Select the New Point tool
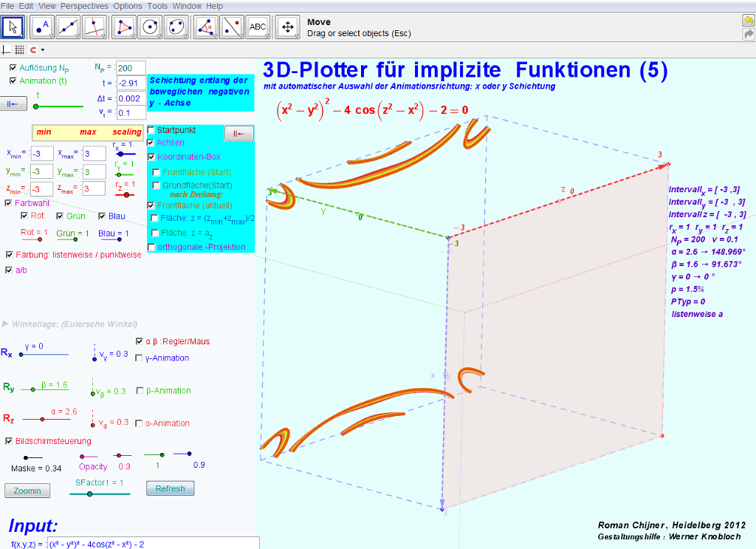This screenshot has height=549, width=756. pyautogui.click(x=44, y=27)
